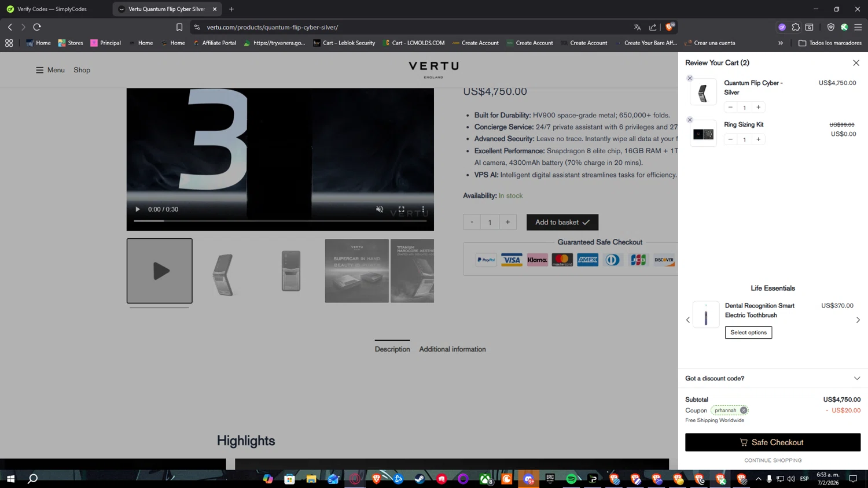This screenshot has height=488, width=868.
Task: Decrease product quantity with minus button
Action: 472,222
